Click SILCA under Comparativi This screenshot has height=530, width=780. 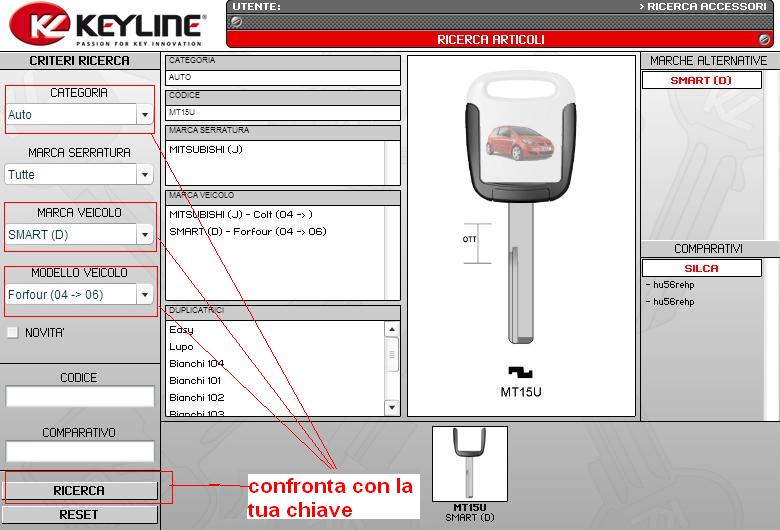tap(701, 268)
